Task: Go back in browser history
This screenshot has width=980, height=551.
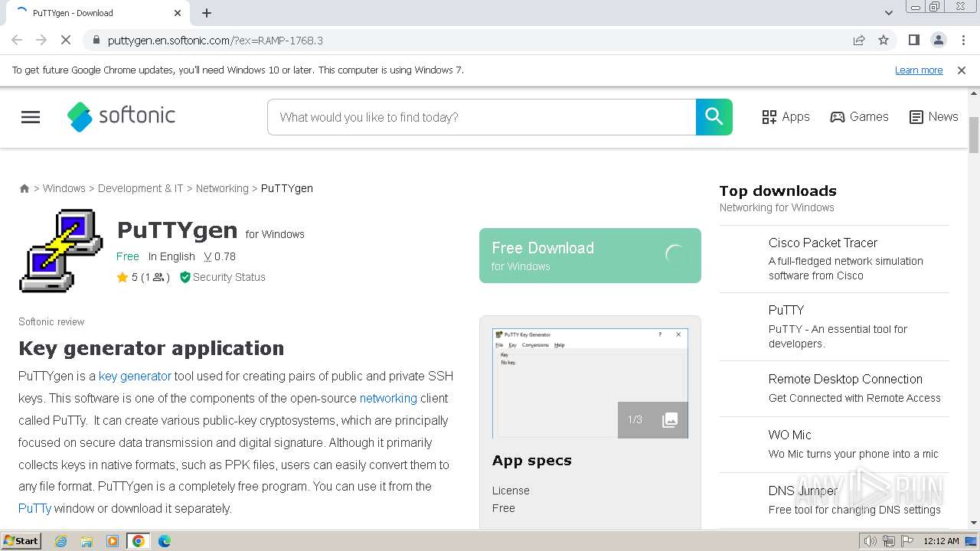Action: 17,40
